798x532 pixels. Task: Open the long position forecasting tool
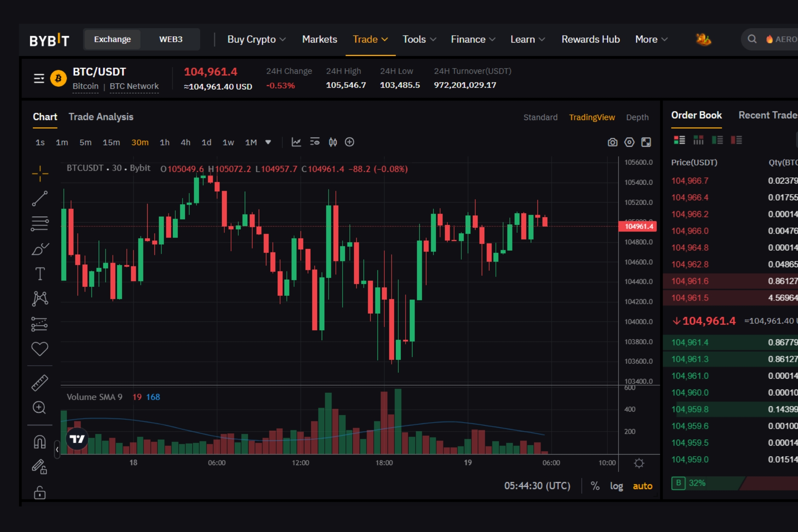click(40, 324)
